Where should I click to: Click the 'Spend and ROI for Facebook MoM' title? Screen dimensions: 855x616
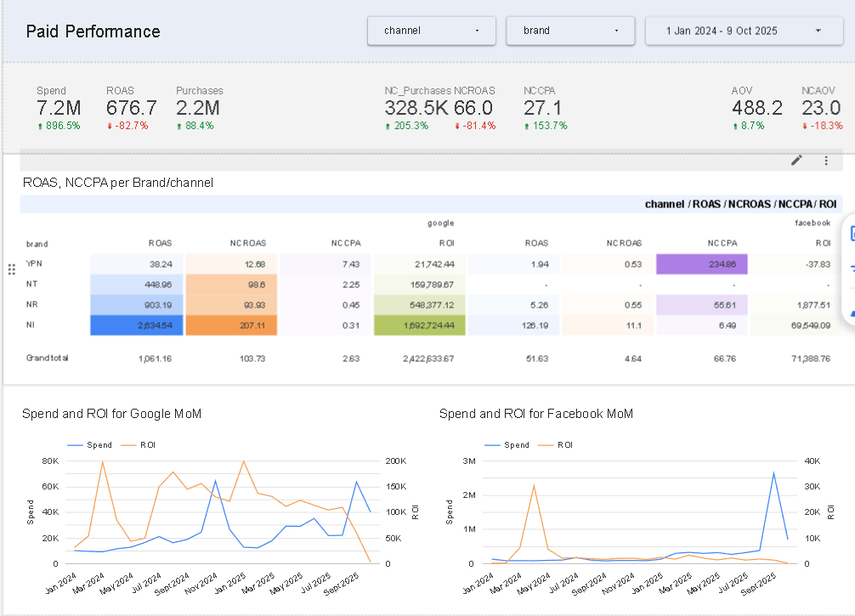pos(536,414)
